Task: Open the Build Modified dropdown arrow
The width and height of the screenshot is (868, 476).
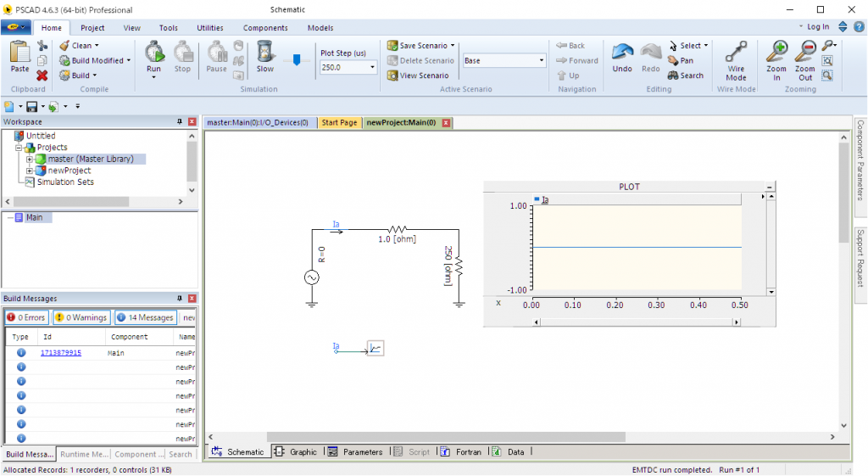Action: (x=129, y=60)
